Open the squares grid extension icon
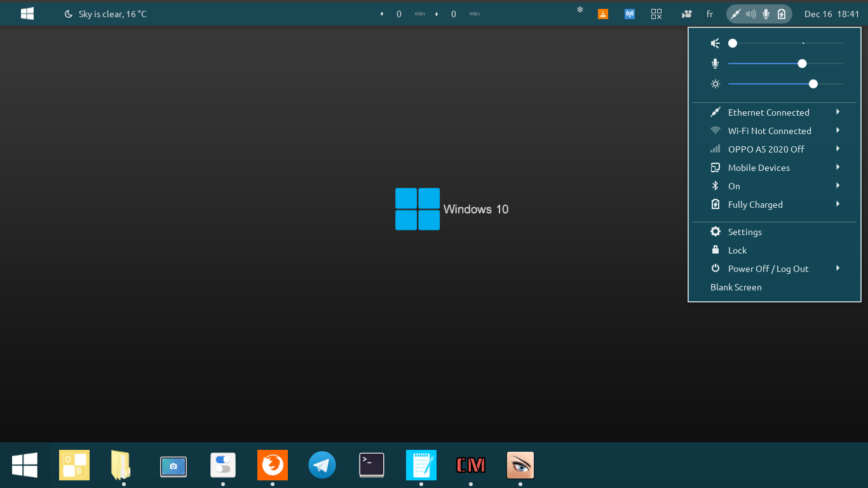Image resolution: width=868 pixels, height=488 pixels. point(656,13)
